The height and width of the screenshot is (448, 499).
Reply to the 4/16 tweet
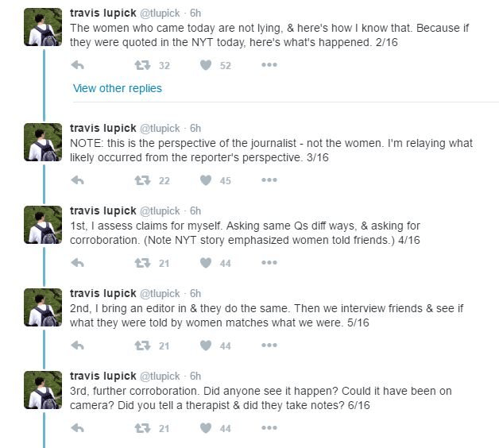tap(78, 263)
